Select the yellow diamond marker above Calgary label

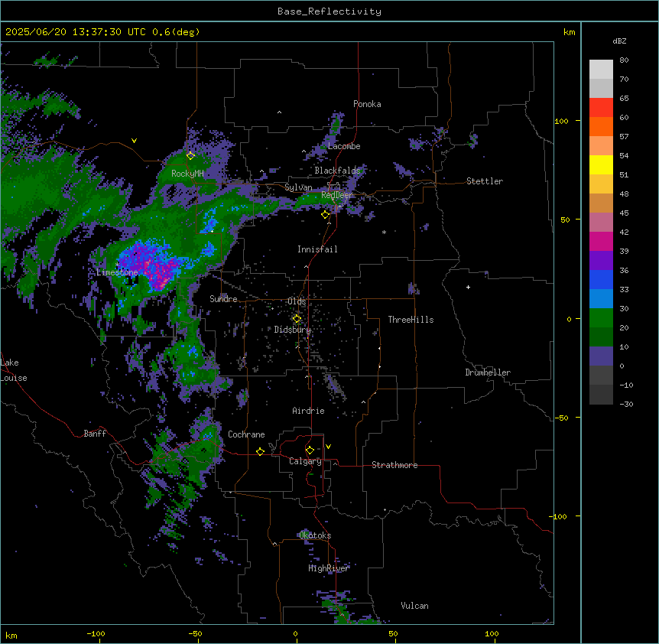[x=310, y=450]
